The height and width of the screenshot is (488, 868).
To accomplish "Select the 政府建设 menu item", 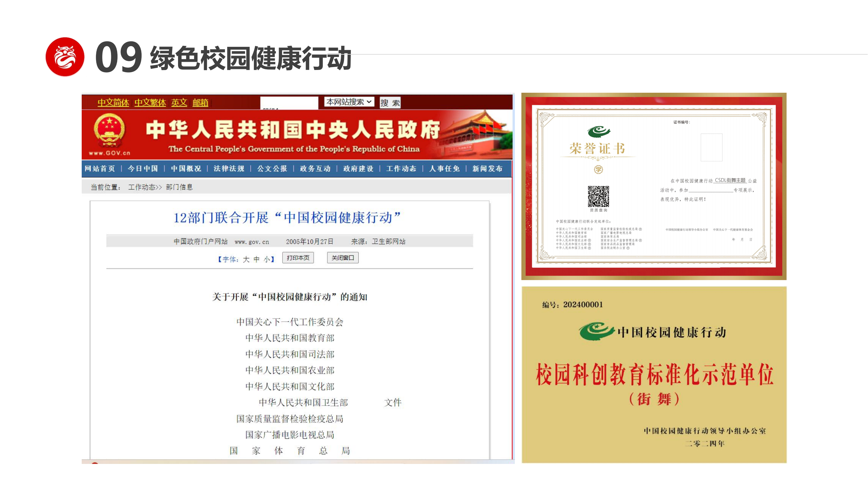I will point(359,169).
